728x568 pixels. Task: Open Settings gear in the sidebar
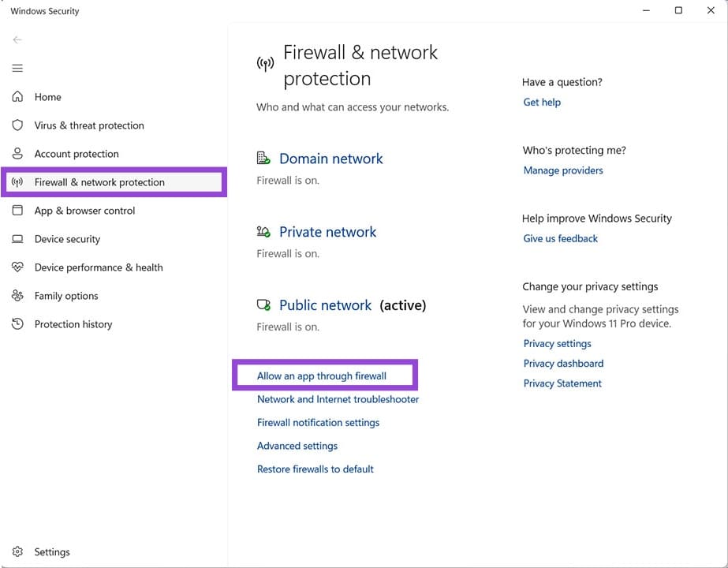click(17, 552)
